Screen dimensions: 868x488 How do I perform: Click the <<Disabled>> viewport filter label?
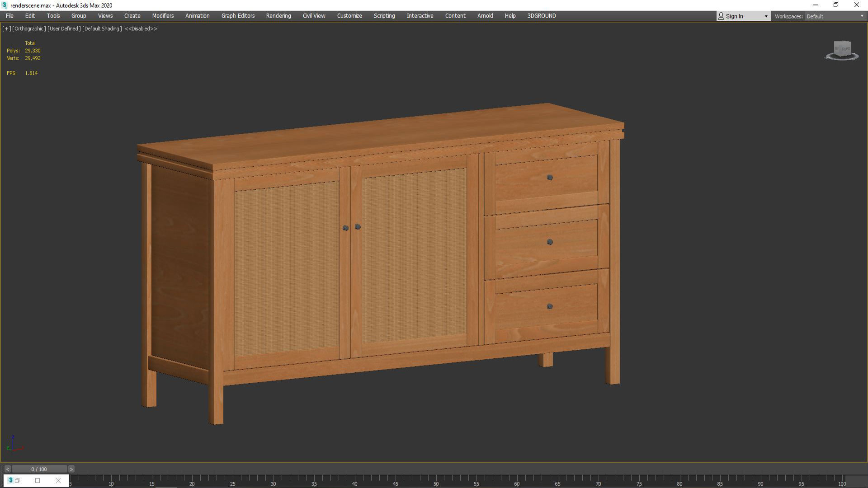pyautogui.click(x=141, y=28)
